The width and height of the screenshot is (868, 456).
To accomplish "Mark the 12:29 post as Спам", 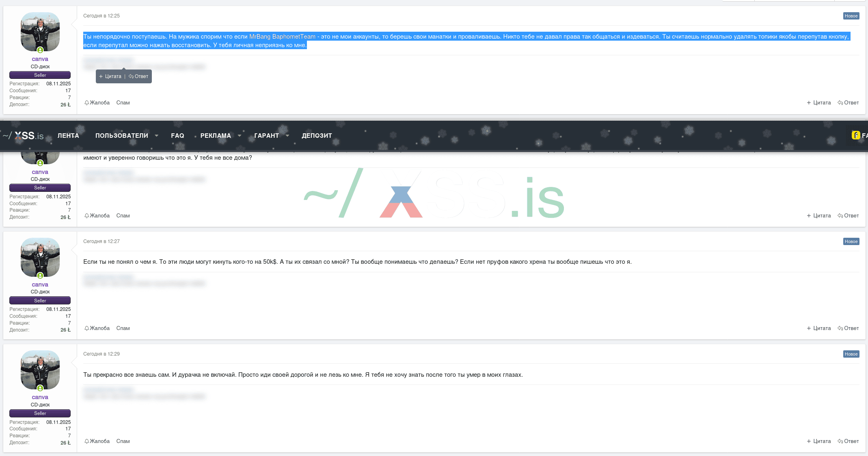I will click(x=123, y=441).
